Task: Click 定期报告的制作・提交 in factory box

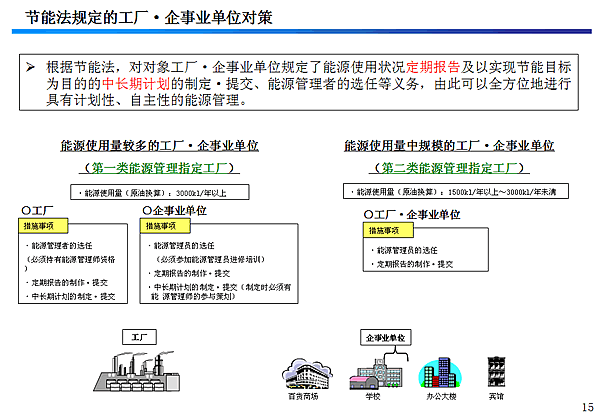Action: click(x=69, y=283)
